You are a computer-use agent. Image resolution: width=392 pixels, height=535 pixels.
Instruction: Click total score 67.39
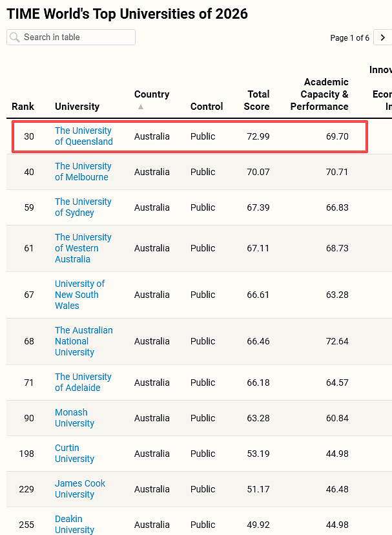coord(258,207)
